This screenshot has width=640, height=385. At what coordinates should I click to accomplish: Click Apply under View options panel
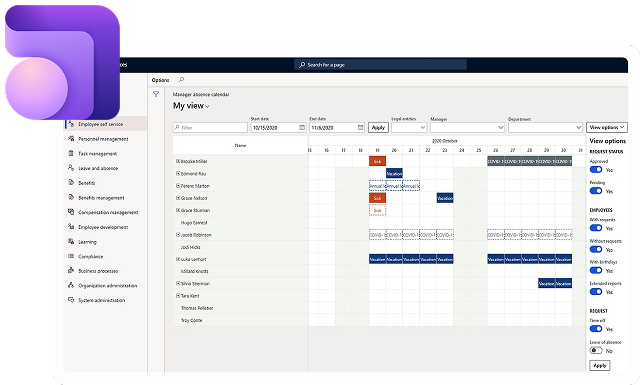600,365
